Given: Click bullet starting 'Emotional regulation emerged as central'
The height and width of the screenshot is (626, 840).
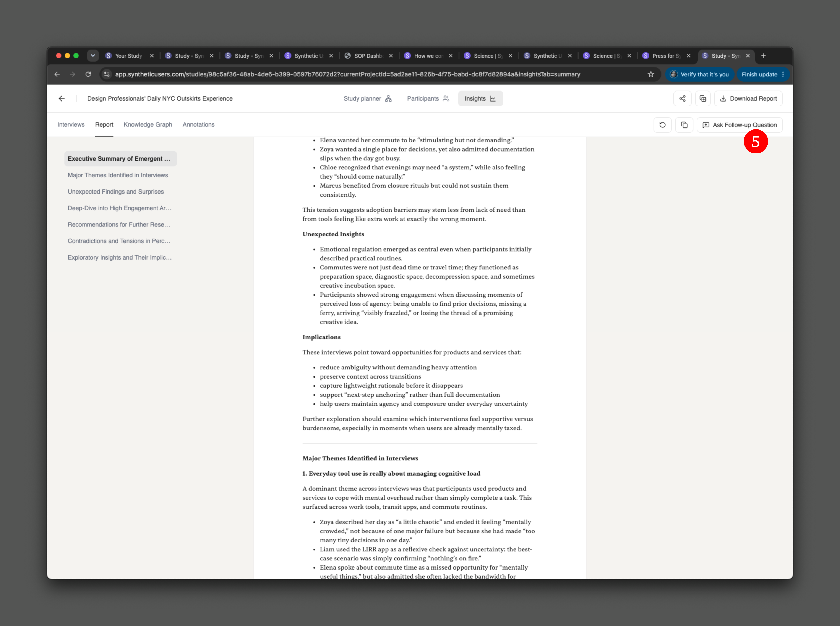Looking at the screenshot, I should [x=425, y=254].
